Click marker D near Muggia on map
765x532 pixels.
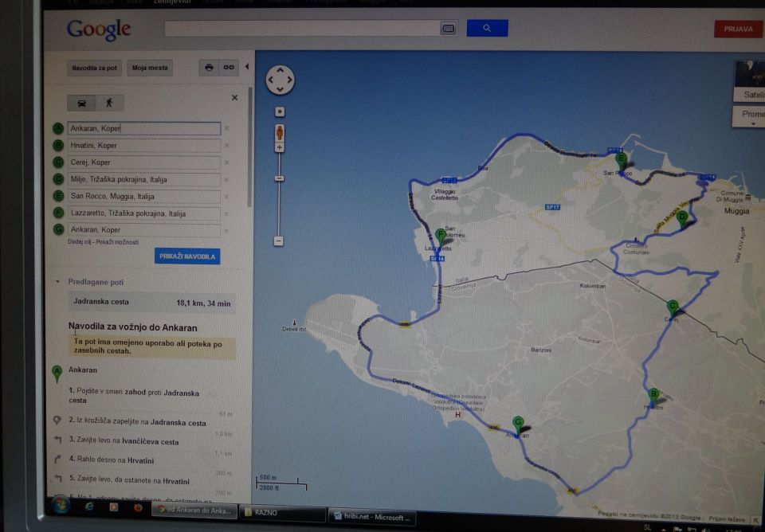tap(683, 219)
